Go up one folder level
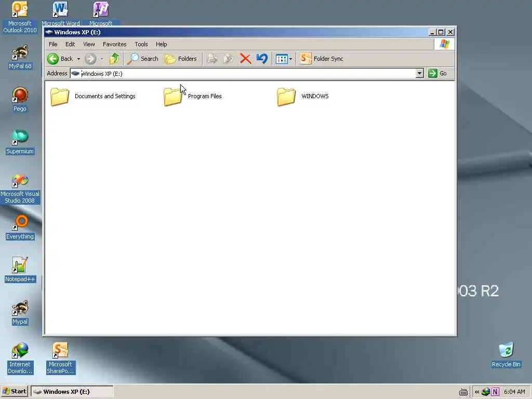This screenshot has height=399, width=532. [x=114, y=59]
